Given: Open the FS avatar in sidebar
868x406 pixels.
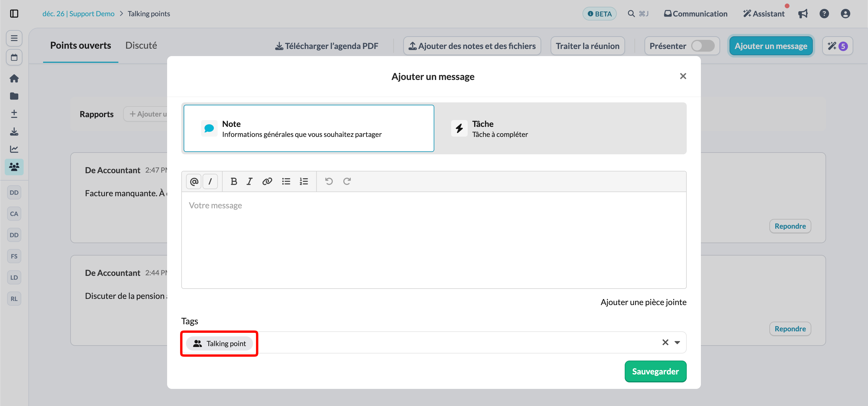Looking at the screenshot, I should point(14,256).
